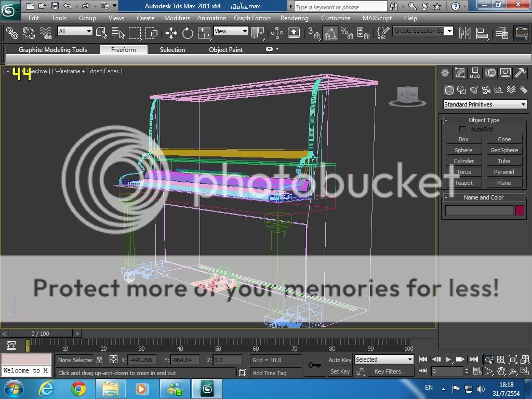Toggle the Spinner Snap button
532x399 pixels.
pos(363,33)
